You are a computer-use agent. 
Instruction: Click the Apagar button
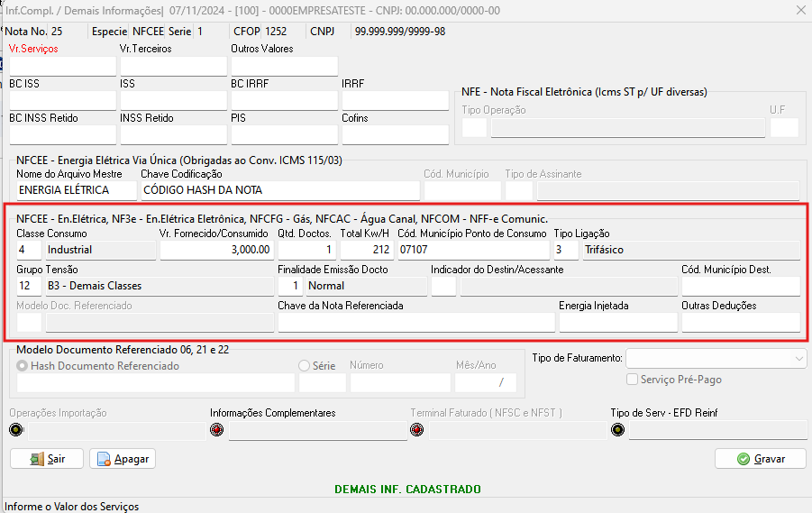[123, 459]
